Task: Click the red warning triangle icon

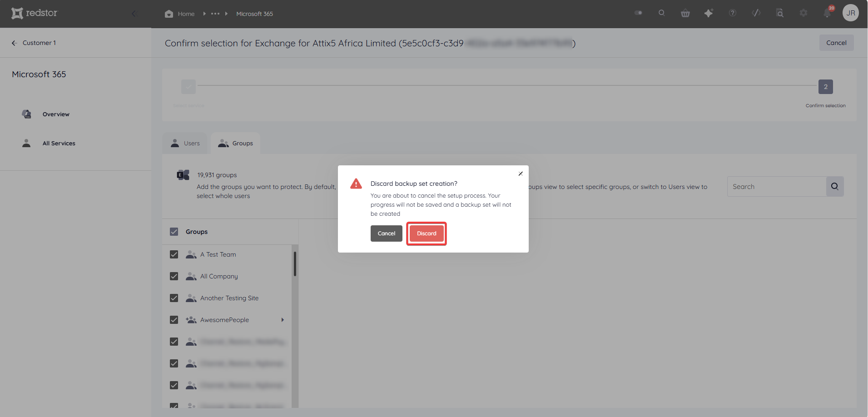Action: tap(356, 184)
